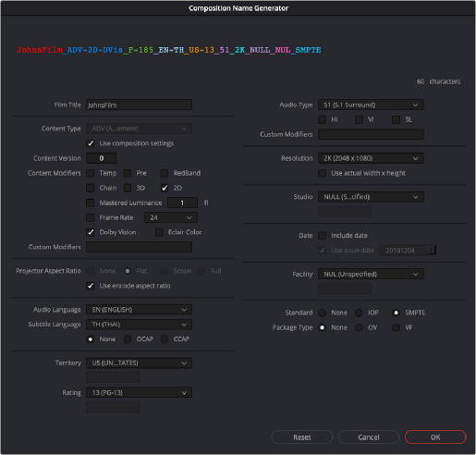Screen dimensions: 476x455
Task: Open the Subtitle Language dropdown
Action: [139, 325]
